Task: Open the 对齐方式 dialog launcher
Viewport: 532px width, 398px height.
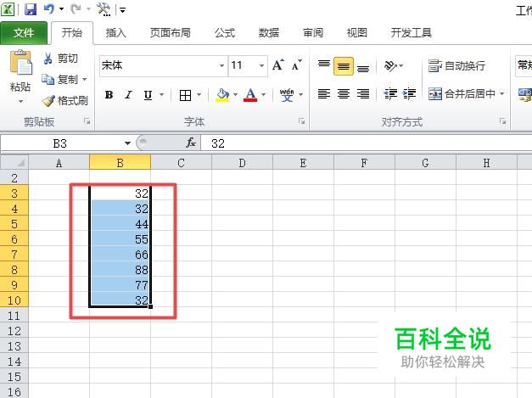Action: click(x=503, y=121)
